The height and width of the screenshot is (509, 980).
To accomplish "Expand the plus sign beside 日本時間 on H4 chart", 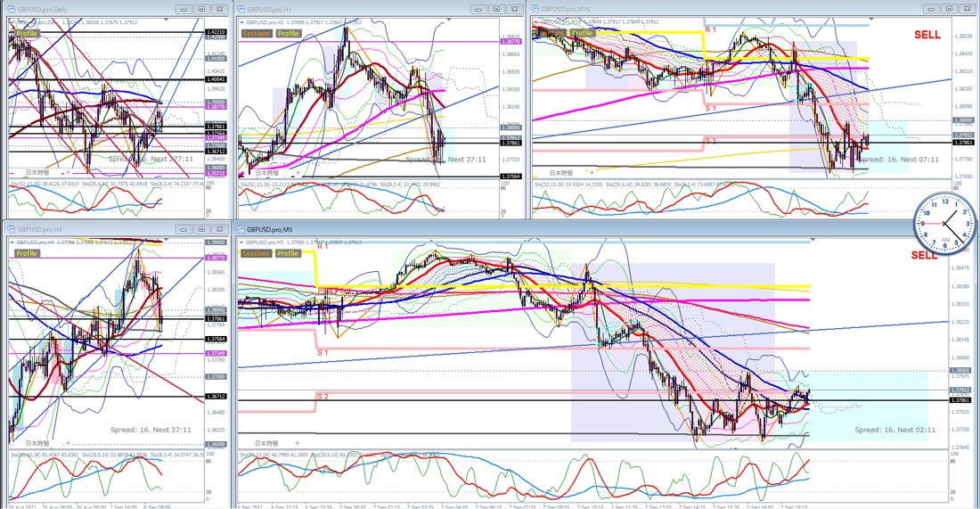I will point(69,443).
